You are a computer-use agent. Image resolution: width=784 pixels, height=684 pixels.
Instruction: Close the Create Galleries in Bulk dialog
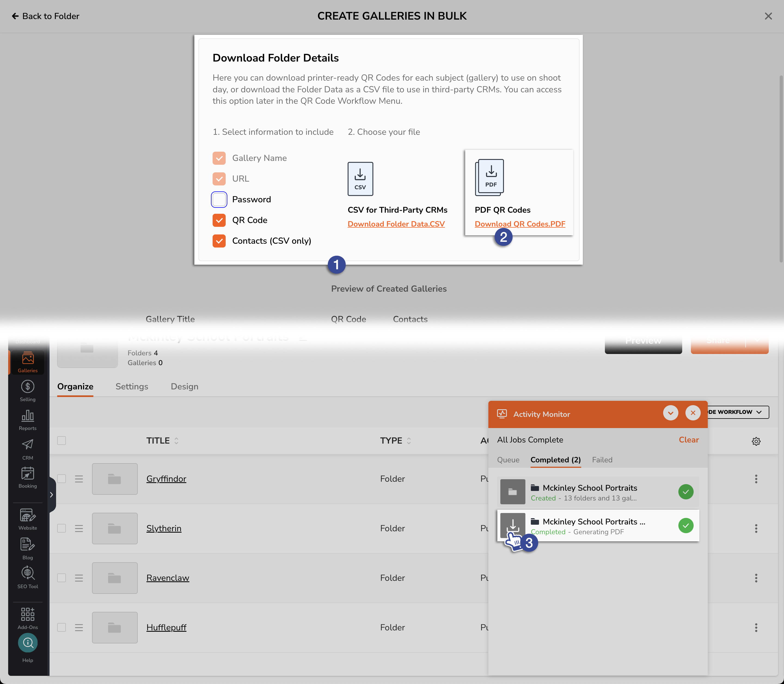pyautogui.click(x=768, y=16)
